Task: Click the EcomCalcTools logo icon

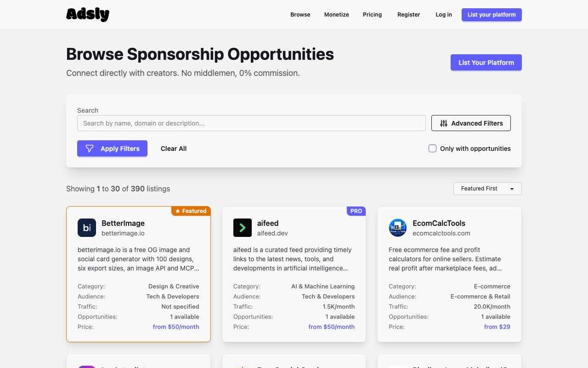Action: 398,228
